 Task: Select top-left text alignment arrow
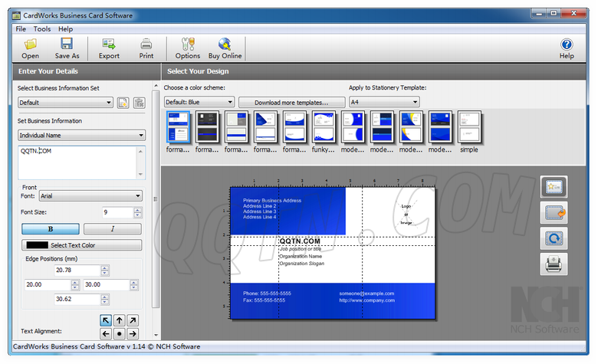[106, 320]
